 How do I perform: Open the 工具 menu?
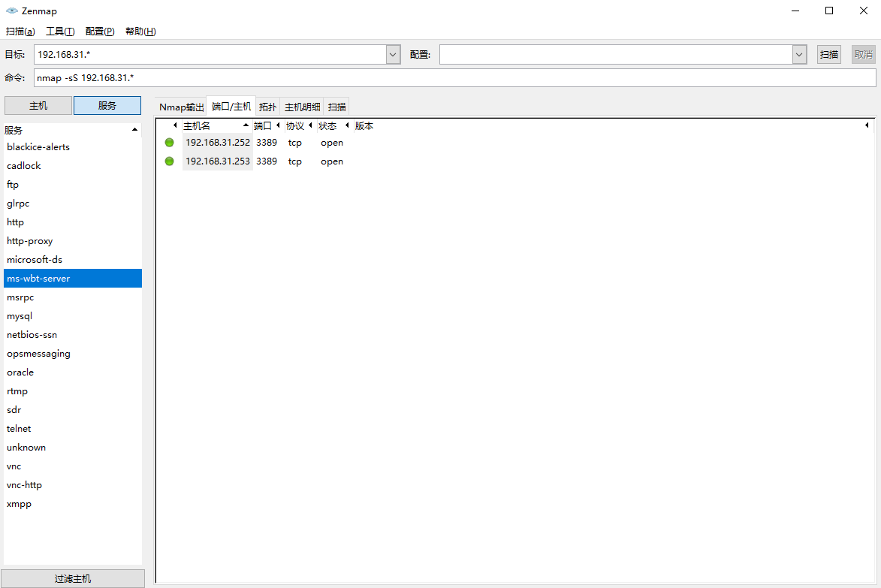(x=60, y=32)
